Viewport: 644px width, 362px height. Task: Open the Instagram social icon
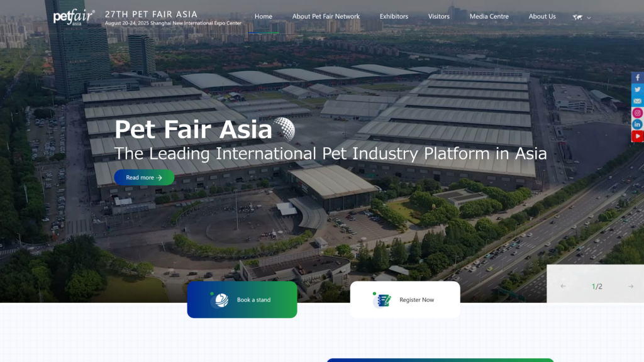(638, 113)
